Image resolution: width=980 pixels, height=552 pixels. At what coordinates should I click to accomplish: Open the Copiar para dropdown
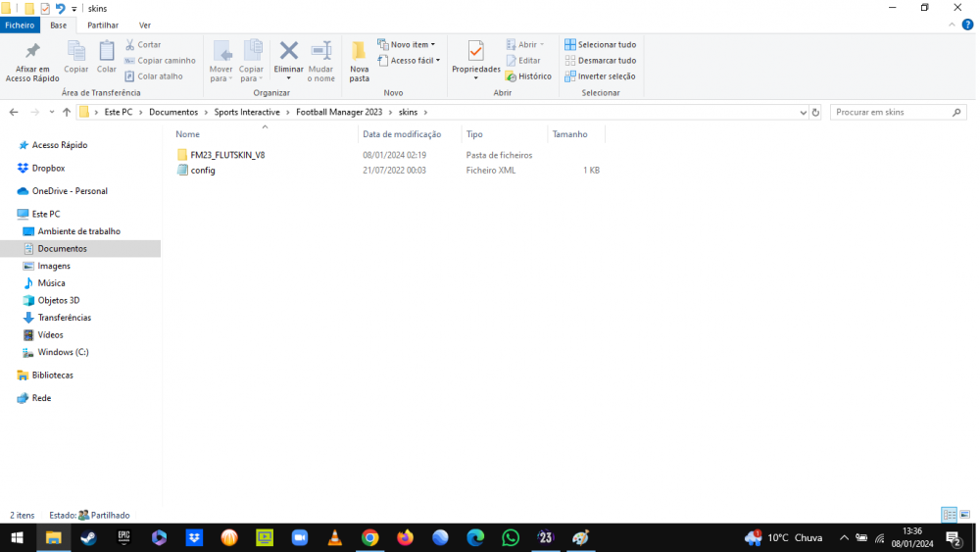[x=251, y=62]
